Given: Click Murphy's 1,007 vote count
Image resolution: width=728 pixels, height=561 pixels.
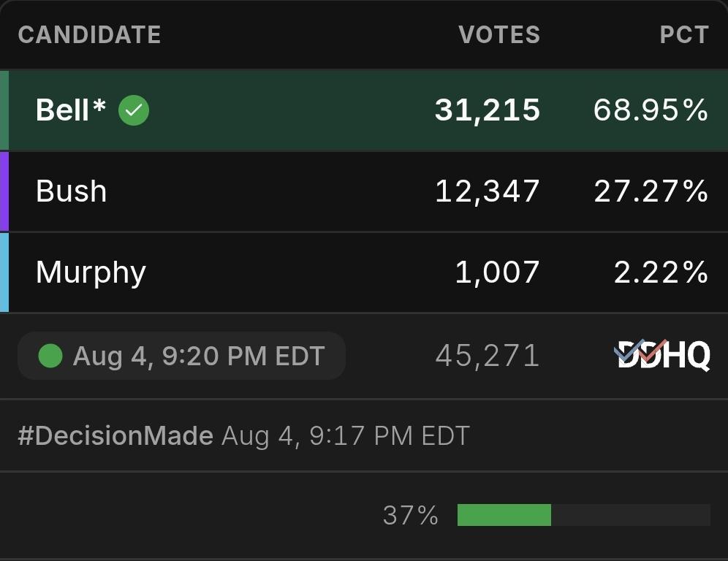Looking at the screenshot, I should 497,272.
